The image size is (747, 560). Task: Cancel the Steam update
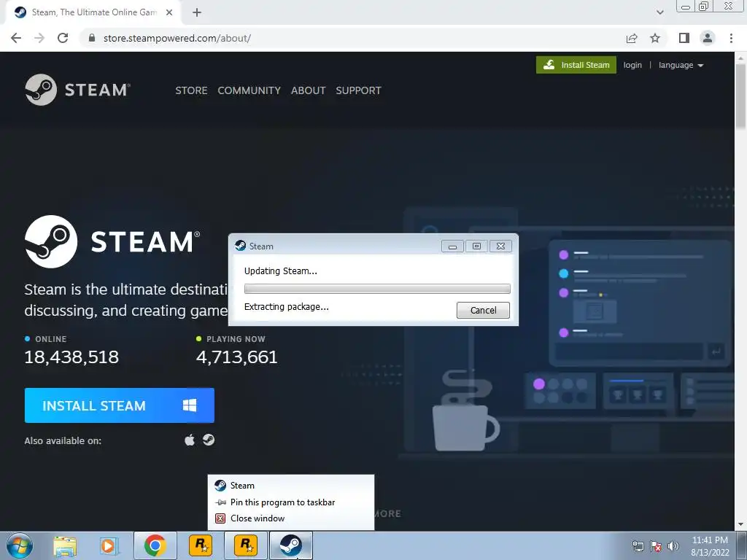pos(483,310)
